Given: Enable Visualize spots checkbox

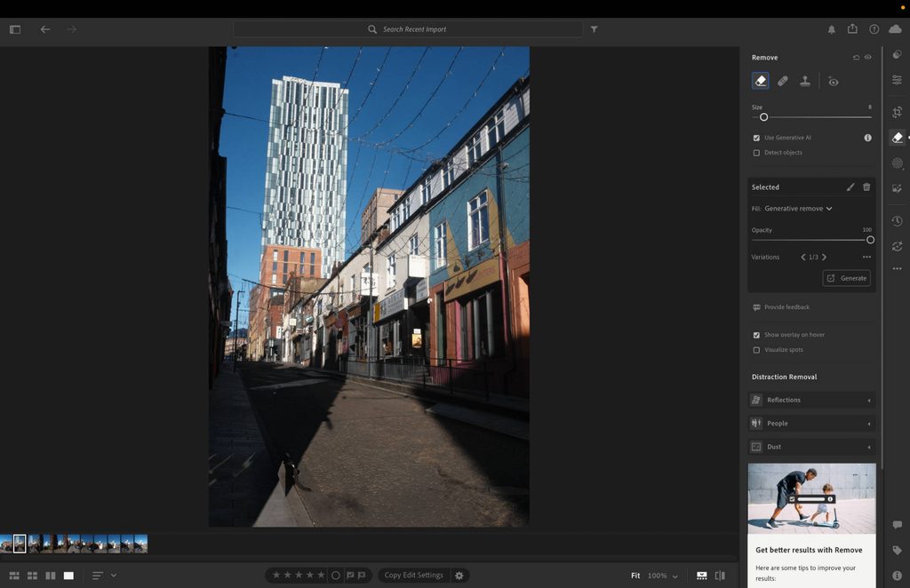Looking at the screenshot, I should coord(756,350).
